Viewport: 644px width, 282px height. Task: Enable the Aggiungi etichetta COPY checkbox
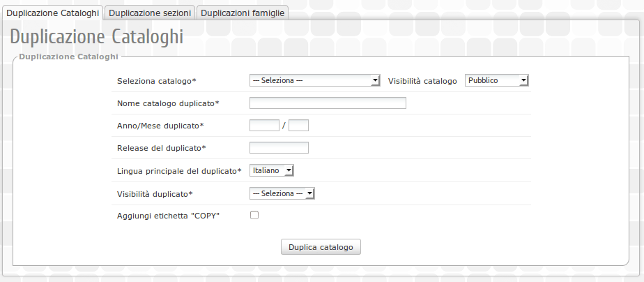(254, 216)
